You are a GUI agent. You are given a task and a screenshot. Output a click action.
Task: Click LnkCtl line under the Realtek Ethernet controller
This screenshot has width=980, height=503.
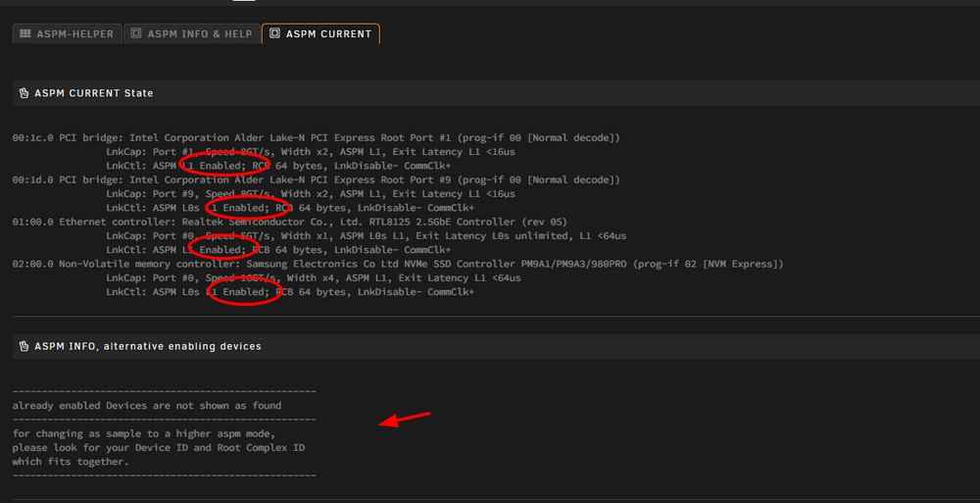point(278,250)
